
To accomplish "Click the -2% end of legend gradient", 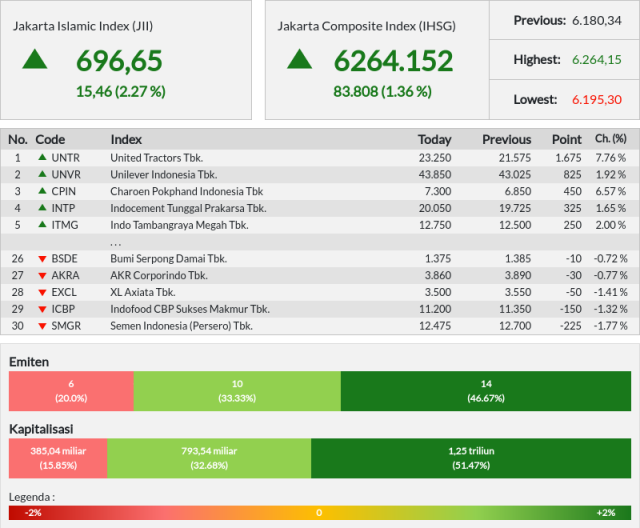I will coord(33,513).
